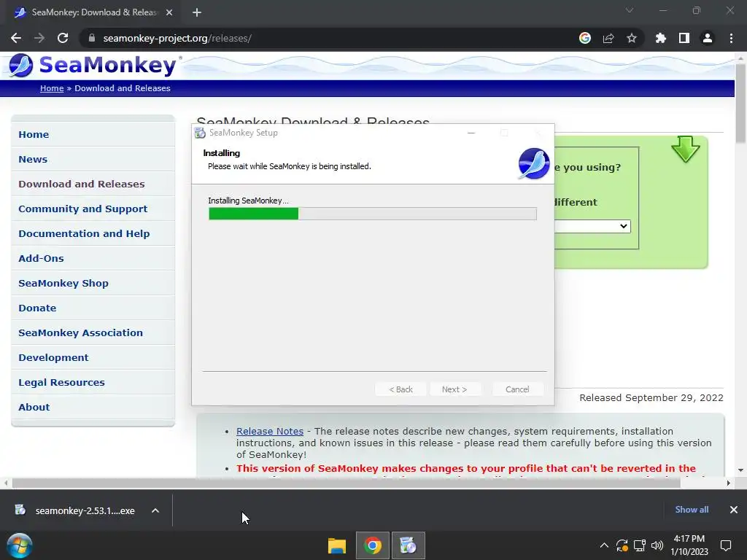Open the taskbar clock showing 4:17 PM
This screenshot has width=747, height=560.
tap(689, 545)
